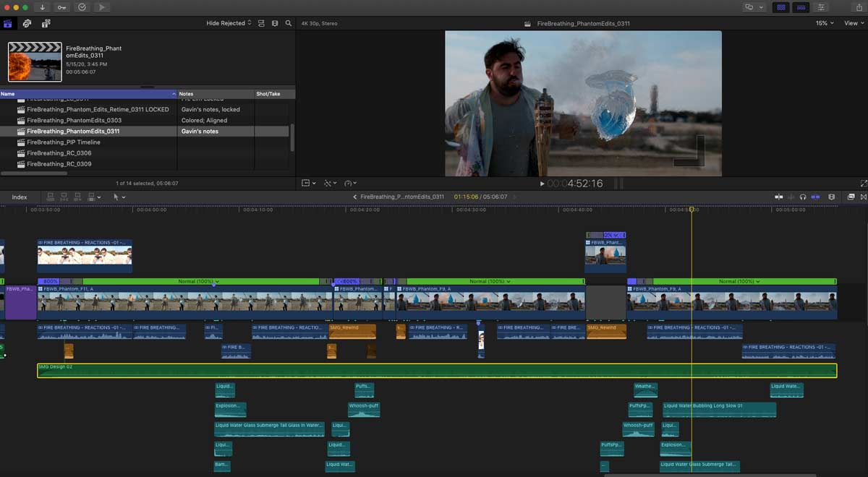Viewport: 868px width, 477px height.
Task: Click the FireBreathing_P...ntomEdits_0311 timeline title
Action: tap(402, 197)
